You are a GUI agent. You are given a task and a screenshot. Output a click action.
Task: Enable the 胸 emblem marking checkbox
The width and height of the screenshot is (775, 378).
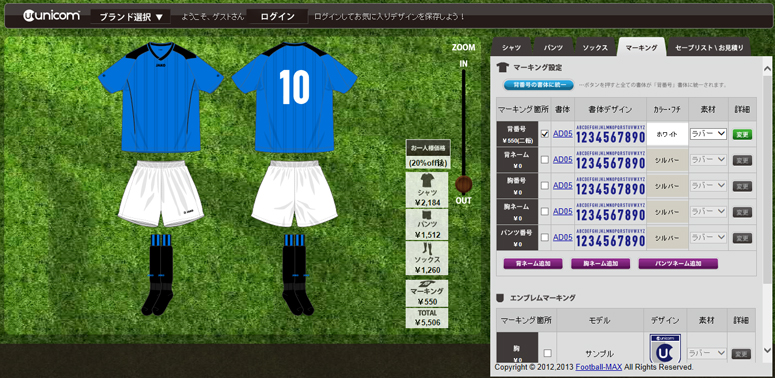point(547,353)
